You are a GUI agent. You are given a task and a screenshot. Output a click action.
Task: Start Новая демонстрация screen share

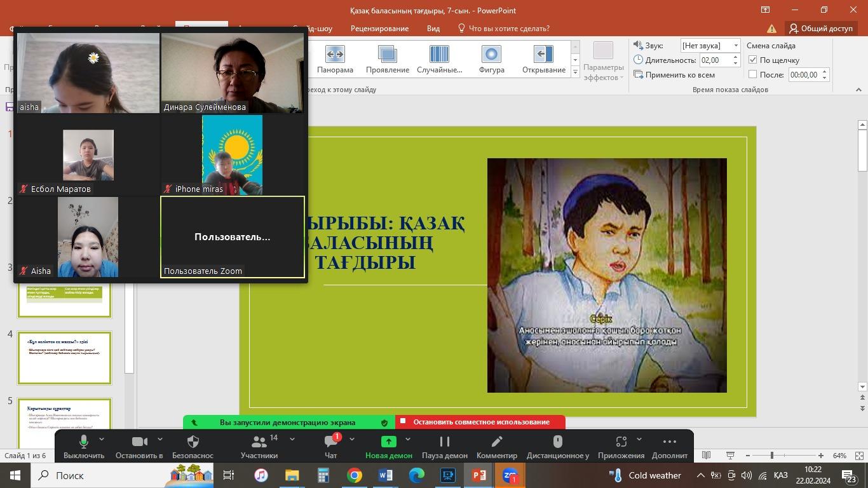point(388,447)
